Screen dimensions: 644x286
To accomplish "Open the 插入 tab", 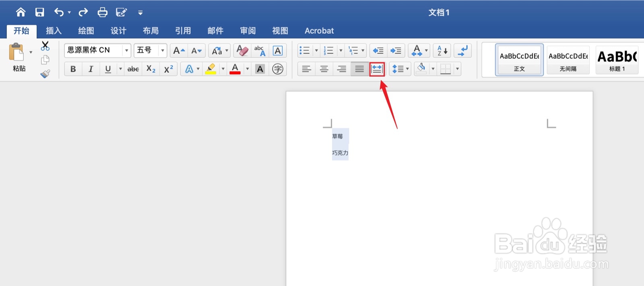I will click(54, 31).
